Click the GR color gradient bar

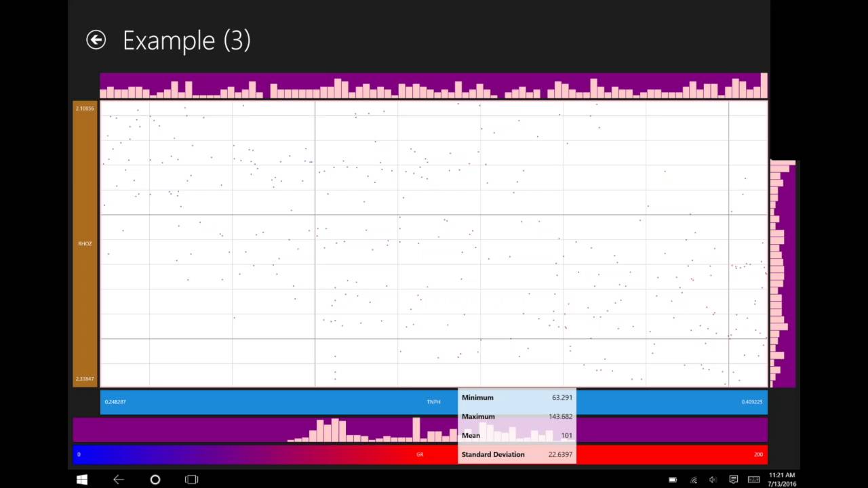tap(420, 454)
